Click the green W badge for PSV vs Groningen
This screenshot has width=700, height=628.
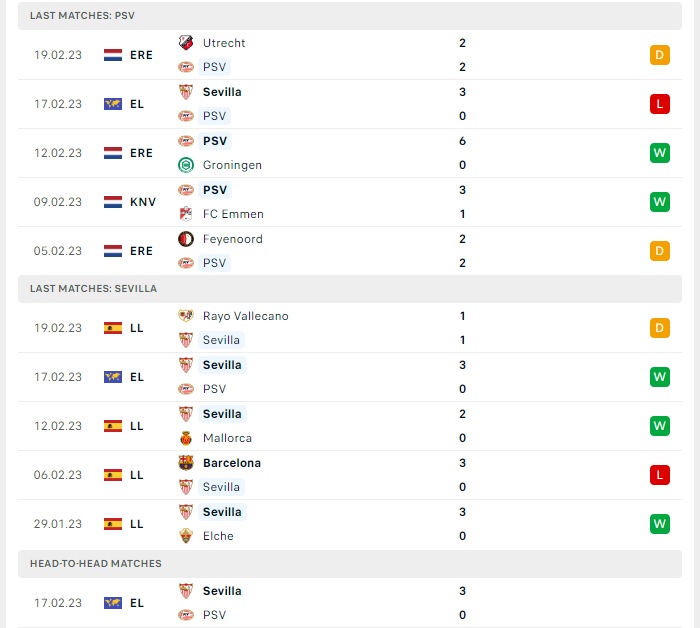[x=660, y=153]
